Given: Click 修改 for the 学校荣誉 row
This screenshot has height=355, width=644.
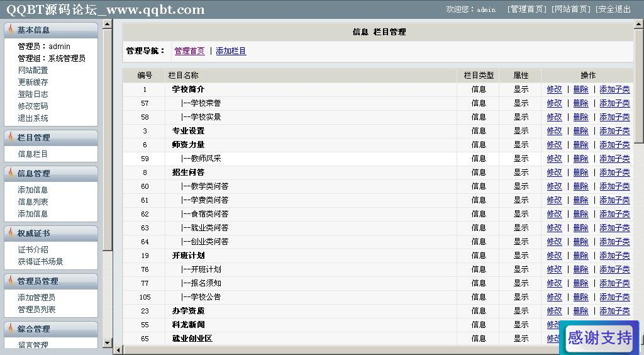Looking at the screenshot, I should [555, 103].
